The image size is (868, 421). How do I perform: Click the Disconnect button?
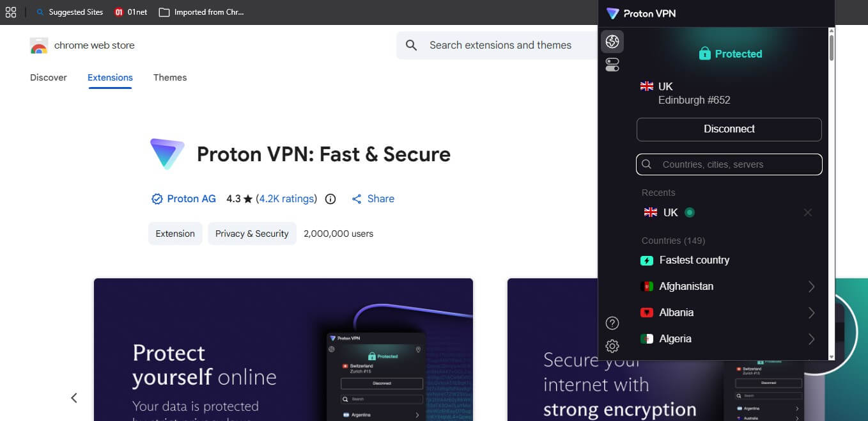click(x=729, y=129)
